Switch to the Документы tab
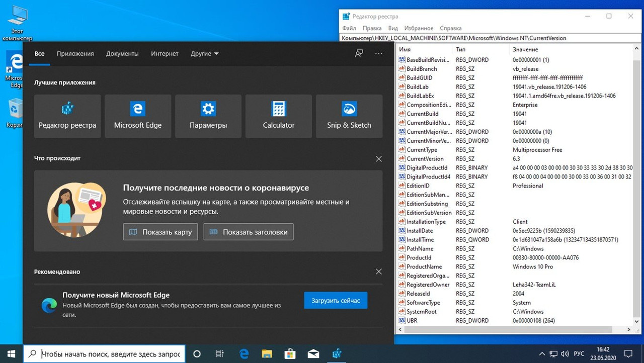The image size is (644, 363). coord(122,53)
